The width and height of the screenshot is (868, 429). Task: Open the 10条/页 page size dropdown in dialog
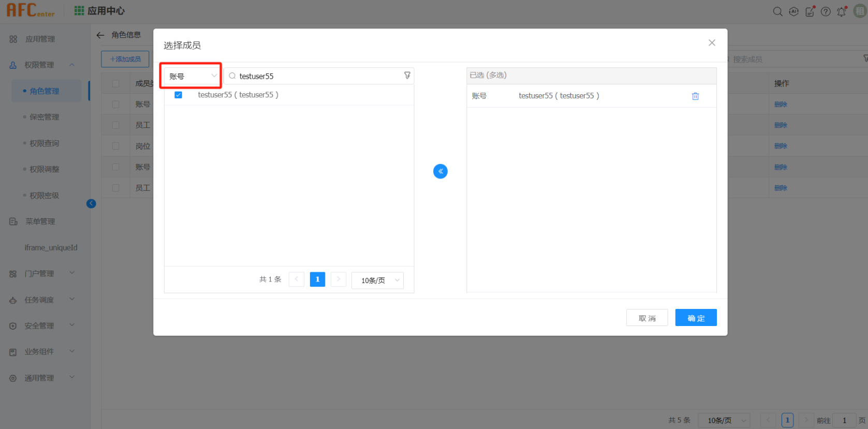(x=377, y=280)
